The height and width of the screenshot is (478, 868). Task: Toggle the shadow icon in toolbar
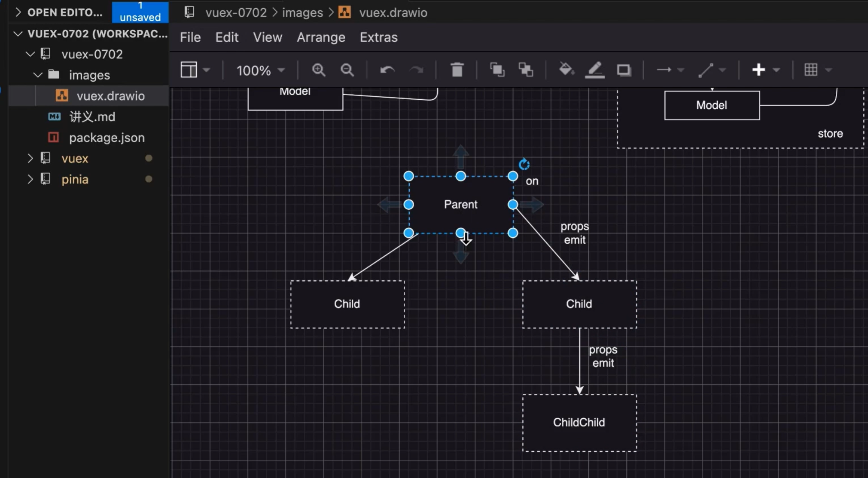(x=624, y=70)
